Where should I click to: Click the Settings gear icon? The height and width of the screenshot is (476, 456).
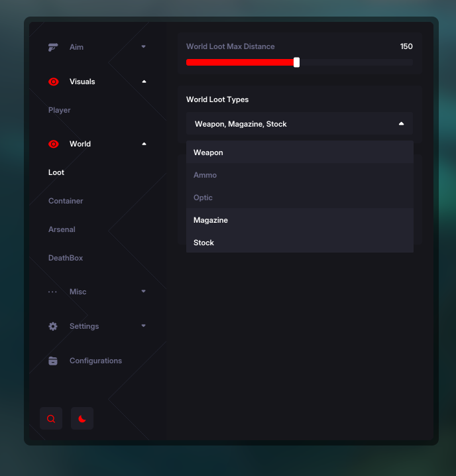tap(53, 326)
